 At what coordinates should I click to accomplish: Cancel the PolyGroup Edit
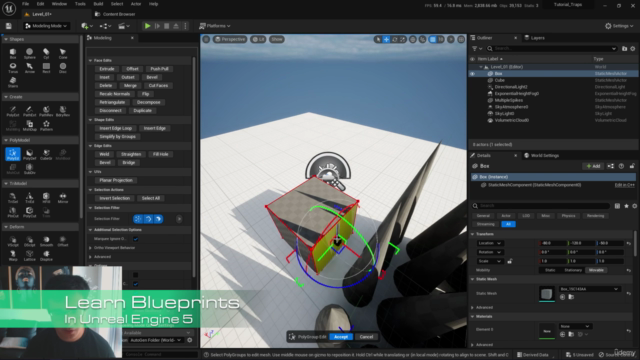(x=366, y=337)
